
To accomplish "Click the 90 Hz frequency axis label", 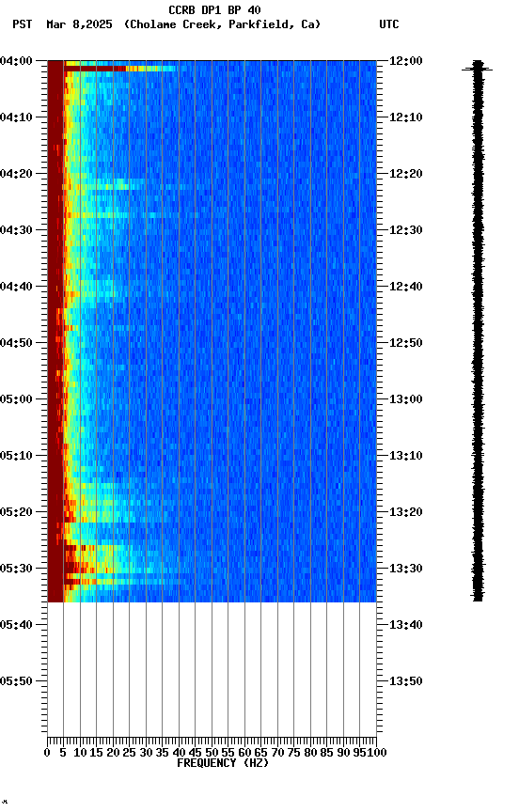I will (x=343, y=753).
